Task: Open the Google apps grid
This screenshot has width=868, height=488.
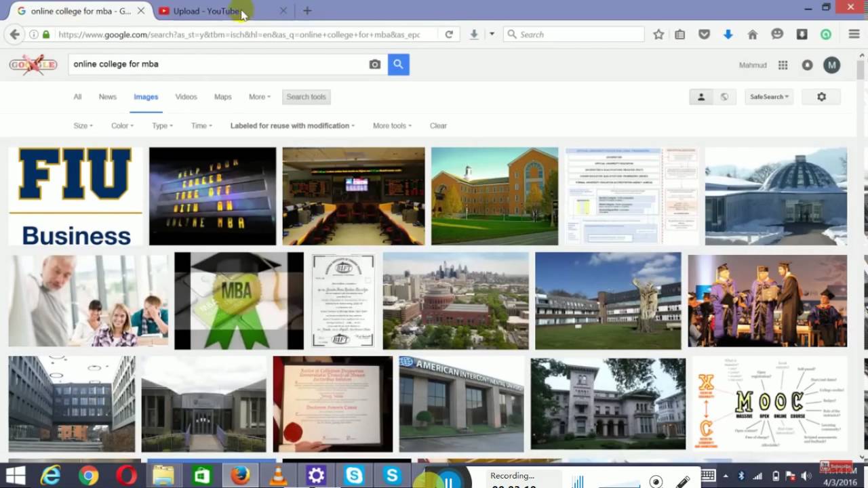Action: point(783,65)
